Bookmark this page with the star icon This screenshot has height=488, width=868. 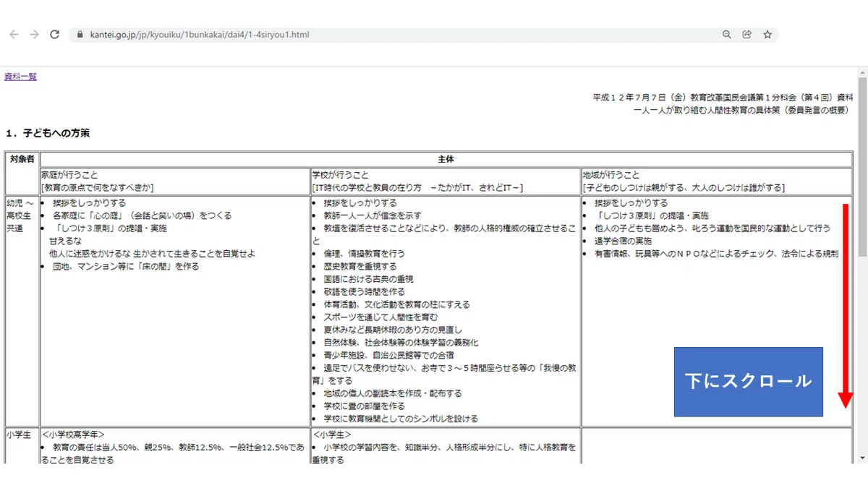(767, 35)
